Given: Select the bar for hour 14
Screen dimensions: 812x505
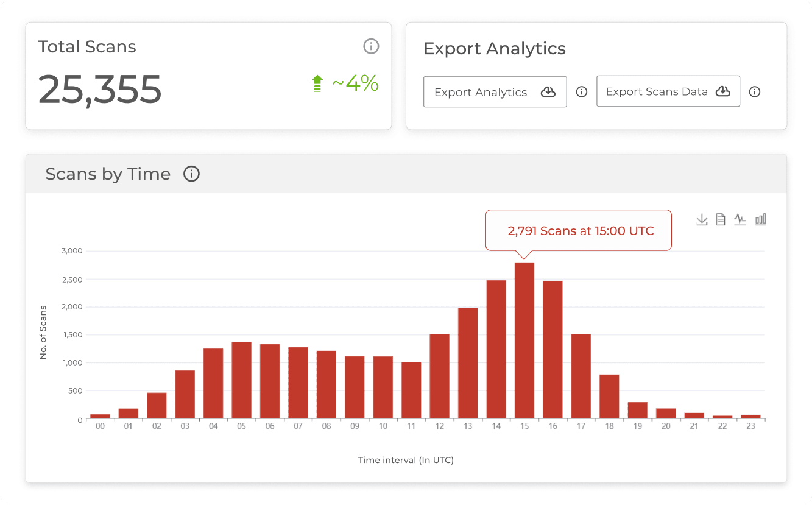Looking at the screenshot, I should 496,349.
